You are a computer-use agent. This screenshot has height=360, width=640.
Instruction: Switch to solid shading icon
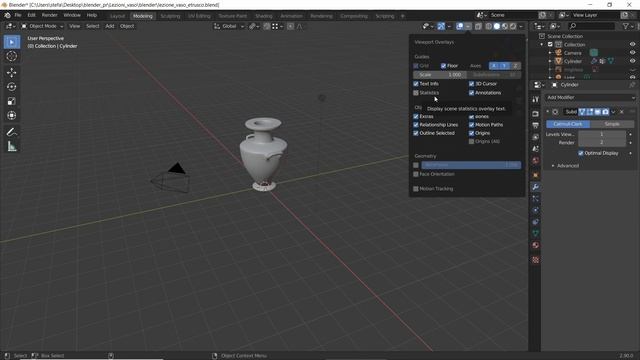pos(497,27)
